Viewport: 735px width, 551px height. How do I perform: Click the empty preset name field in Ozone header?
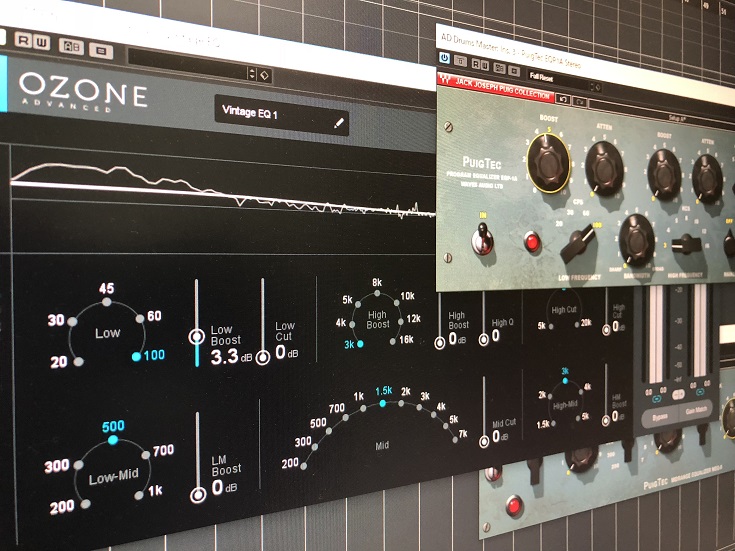(188, 64)
